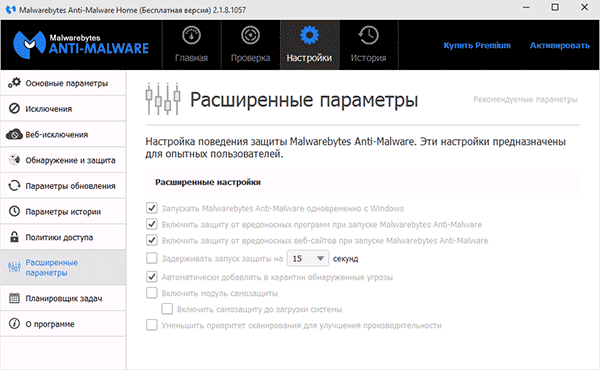The image size is (600, 370).
Task: Select Расширенные параметры in sidebar
Action: coord(63,267)
